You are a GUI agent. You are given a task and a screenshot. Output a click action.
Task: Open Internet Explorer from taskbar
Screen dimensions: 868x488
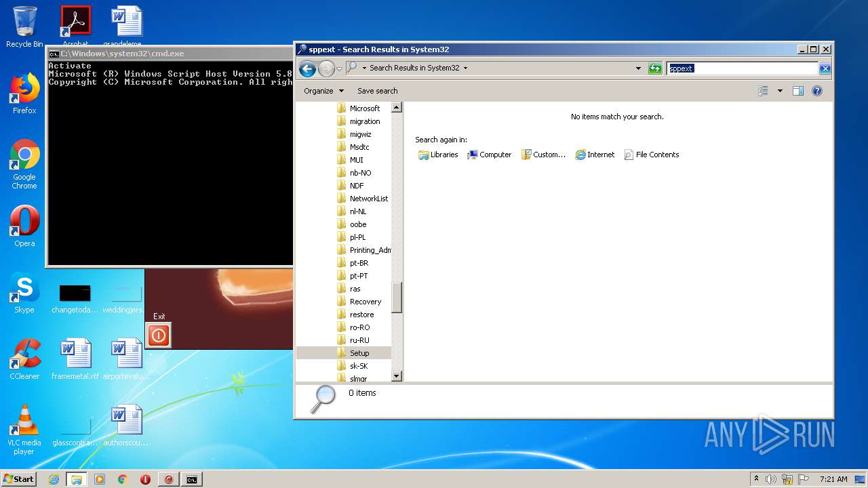[x=54, y=479]
